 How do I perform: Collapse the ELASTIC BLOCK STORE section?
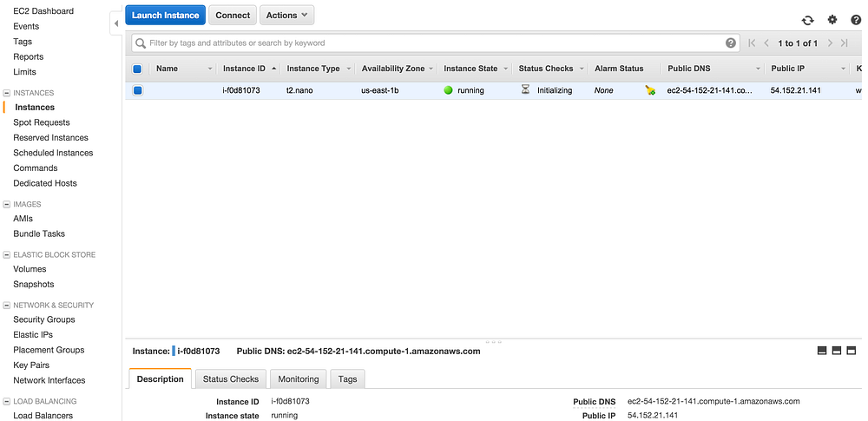(7, 255)
